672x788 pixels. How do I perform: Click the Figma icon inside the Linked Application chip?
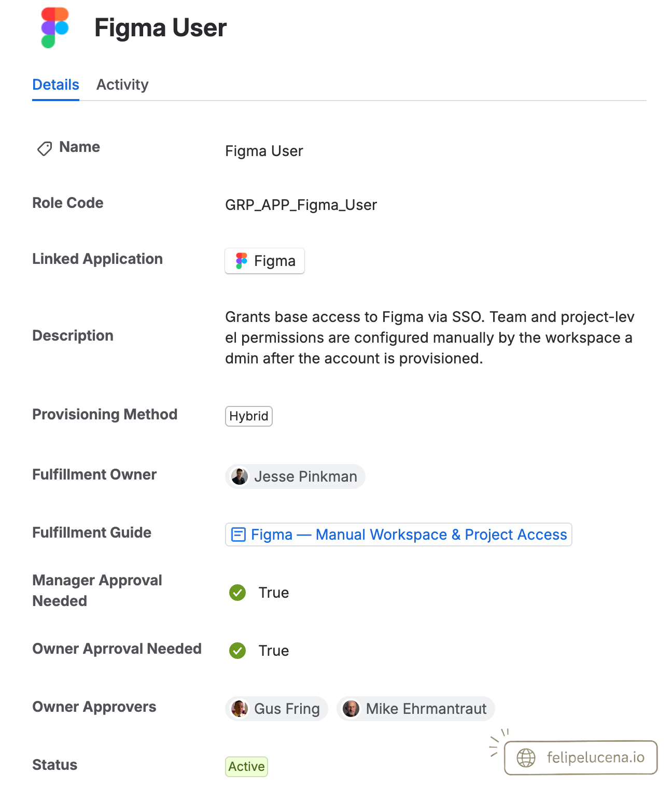241,261
